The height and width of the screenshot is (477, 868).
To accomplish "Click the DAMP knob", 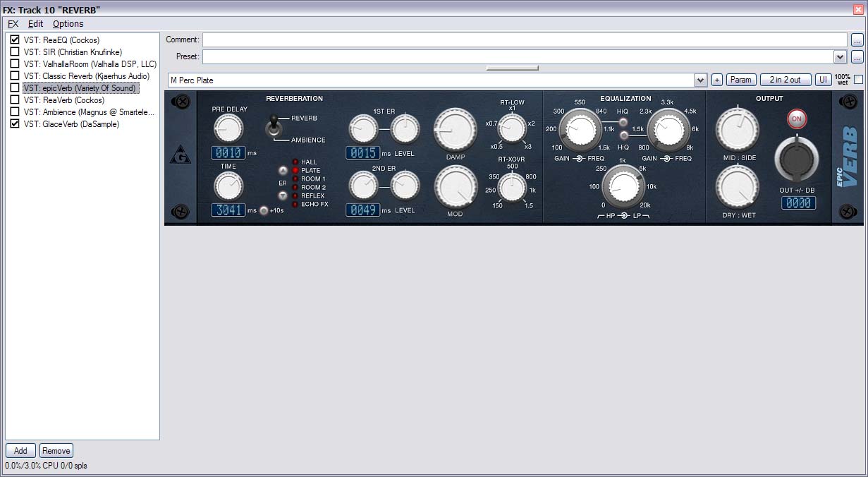I will pos(456,131).
